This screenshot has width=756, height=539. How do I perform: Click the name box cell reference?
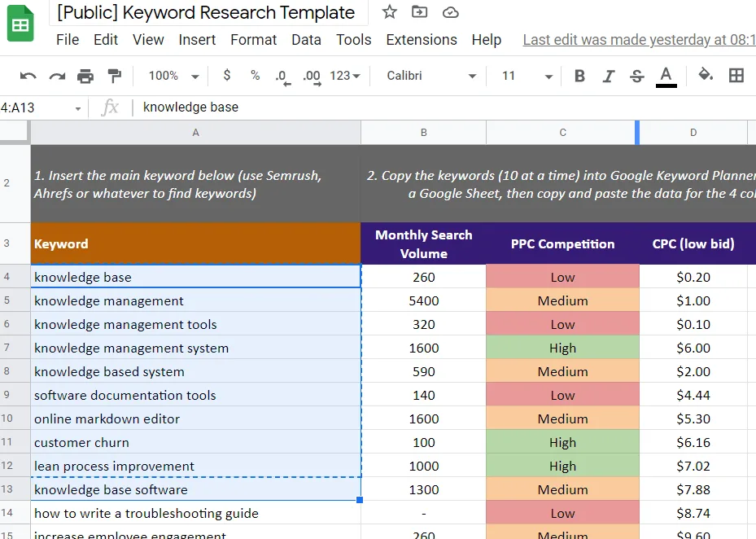point(33,107)
